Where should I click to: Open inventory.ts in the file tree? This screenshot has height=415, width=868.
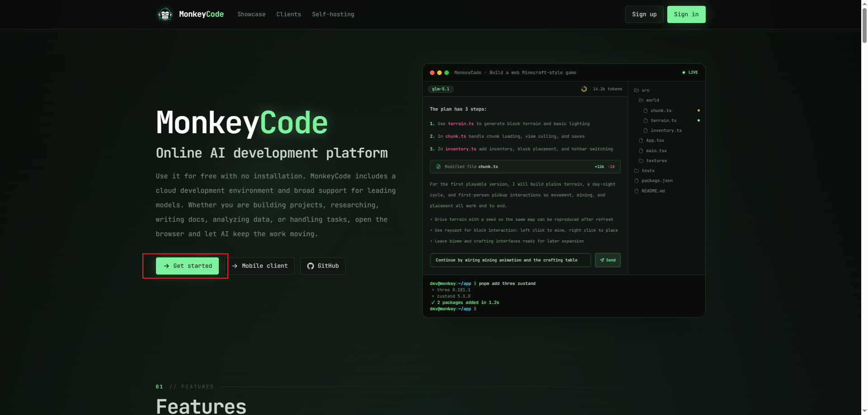coord(666,131)
